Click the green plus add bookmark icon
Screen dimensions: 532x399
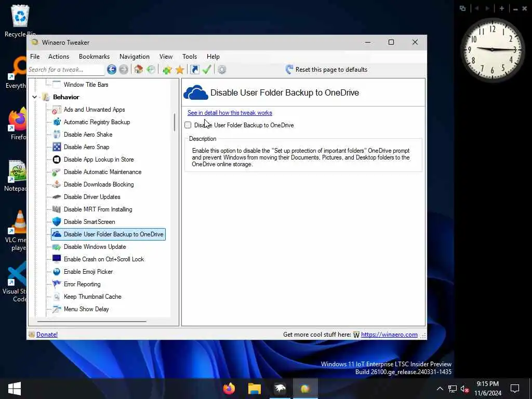pyautogui.click(x=167, y=70)
